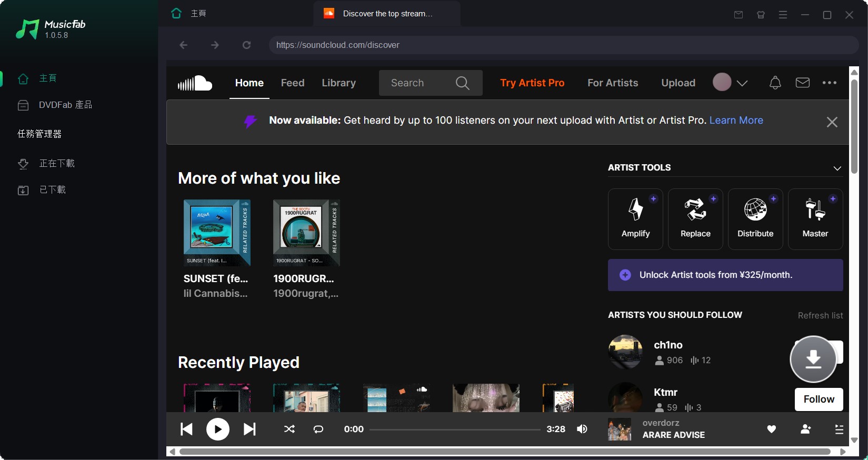Open the next up queue

(x=839, y=429)
